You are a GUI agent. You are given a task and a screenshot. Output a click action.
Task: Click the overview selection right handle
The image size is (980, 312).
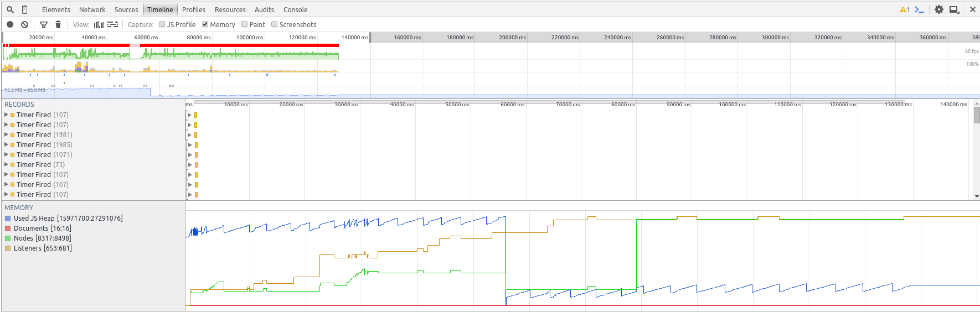pyautogui.click(x=370, y=37)
